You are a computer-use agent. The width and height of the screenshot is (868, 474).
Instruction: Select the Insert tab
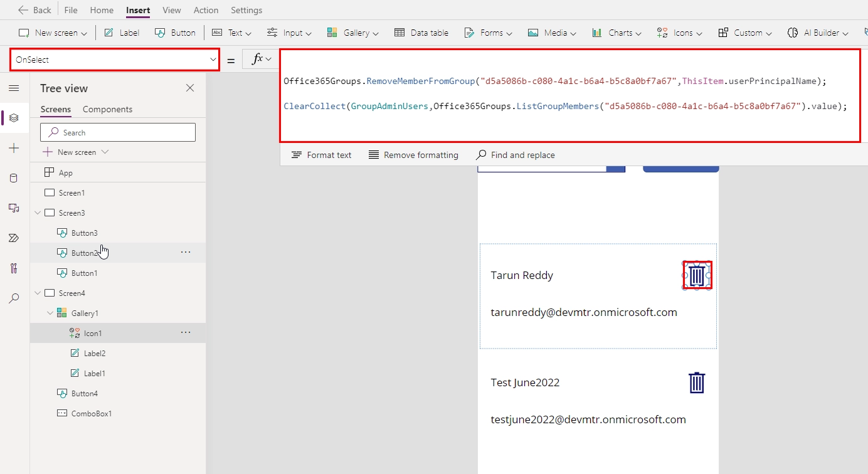(138, 10)
